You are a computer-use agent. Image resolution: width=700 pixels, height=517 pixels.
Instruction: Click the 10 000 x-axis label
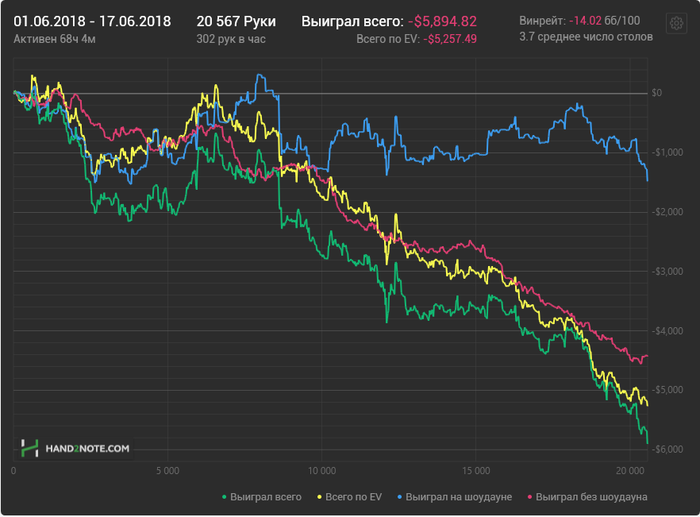tap(322, 471)
